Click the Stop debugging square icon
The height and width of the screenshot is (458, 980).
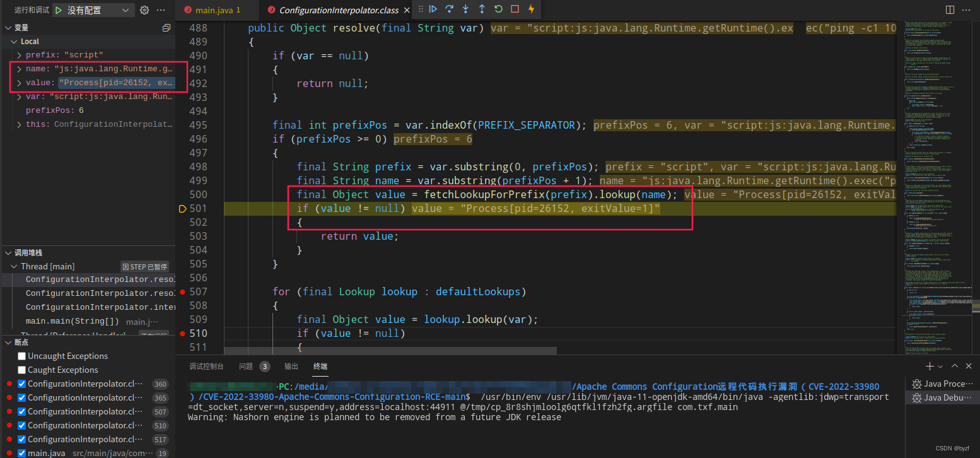(x=515, y=9)
